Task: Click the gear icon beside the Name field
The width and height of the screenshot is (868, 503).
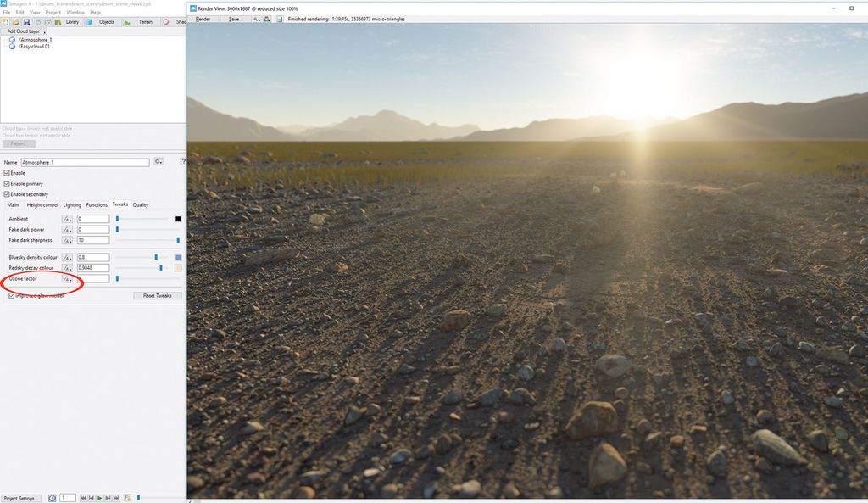Action: tap(158, 161)
